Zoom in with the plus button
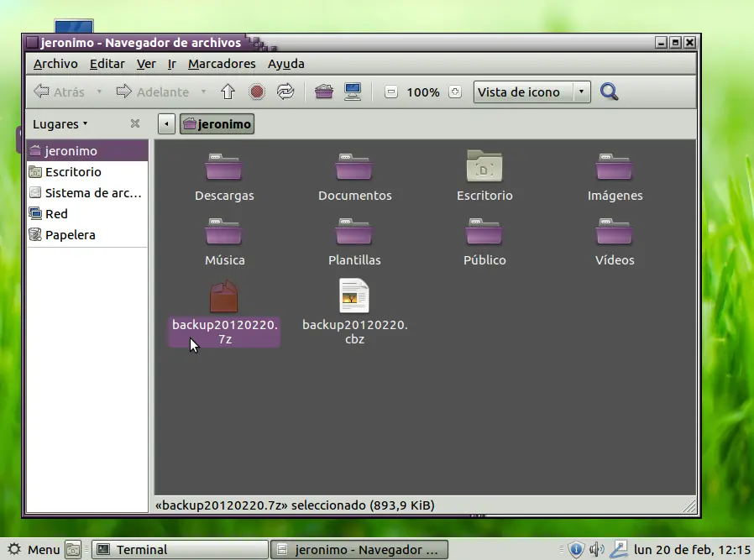 (x=455, y=92)
